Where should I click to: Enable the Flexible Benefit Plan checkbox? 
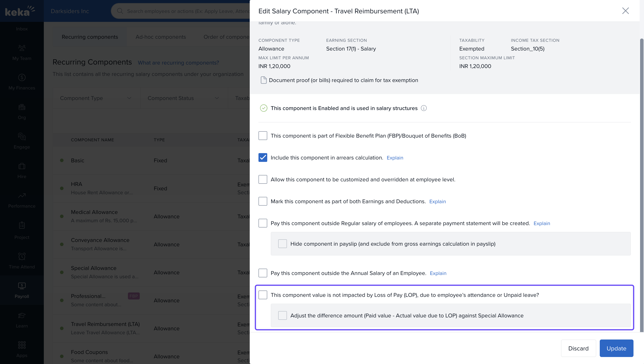point(263,136)
